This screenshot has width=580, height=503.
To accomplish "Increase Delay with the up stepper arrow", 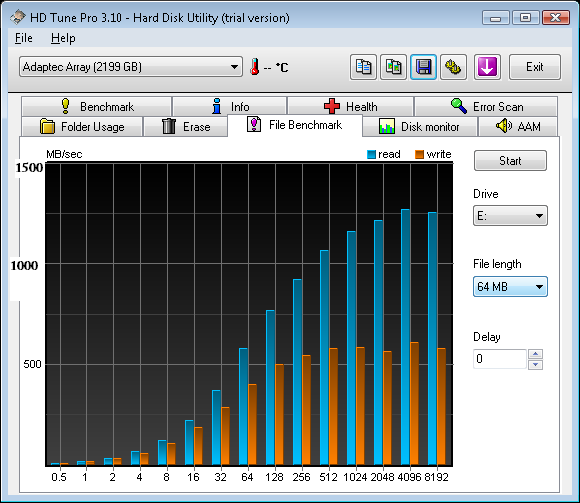I will [x=535, y=354].
